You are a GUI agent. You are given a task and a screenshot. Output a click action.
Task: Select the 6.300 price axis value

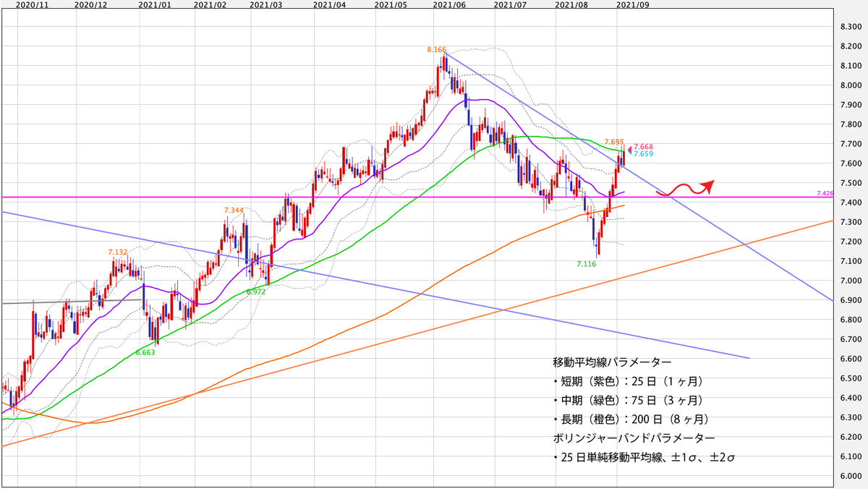click(x=851, y=417)
